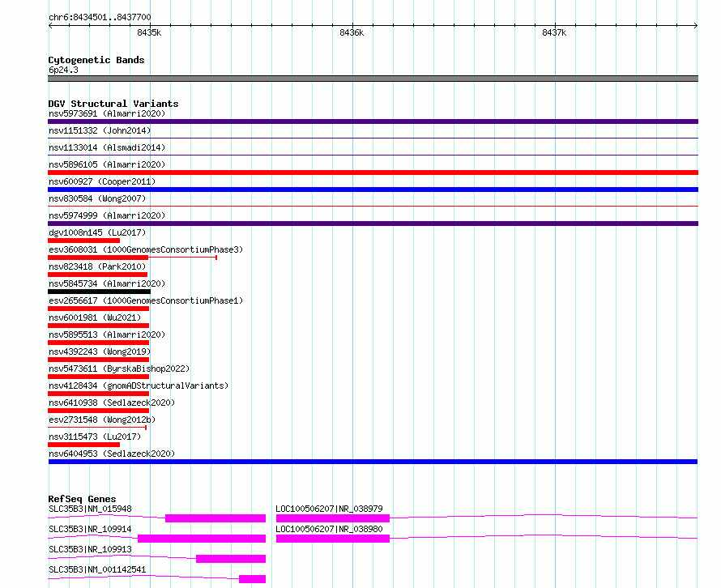Click the small exon of SLC35B3|NM_001142541
Image resolution: width=721 pixels, height=588 pixels.
coord(253,579)
